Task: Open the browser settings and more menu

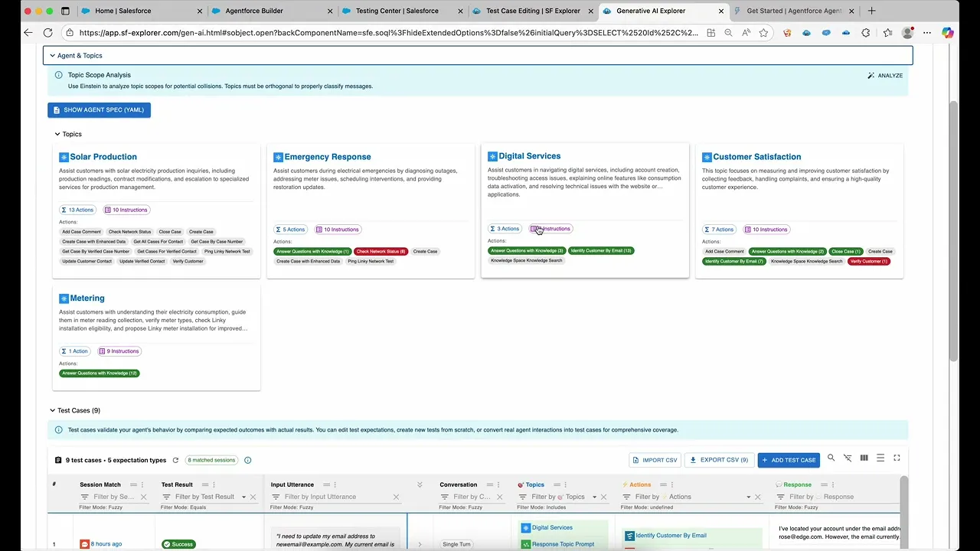Action: [927, 33]
